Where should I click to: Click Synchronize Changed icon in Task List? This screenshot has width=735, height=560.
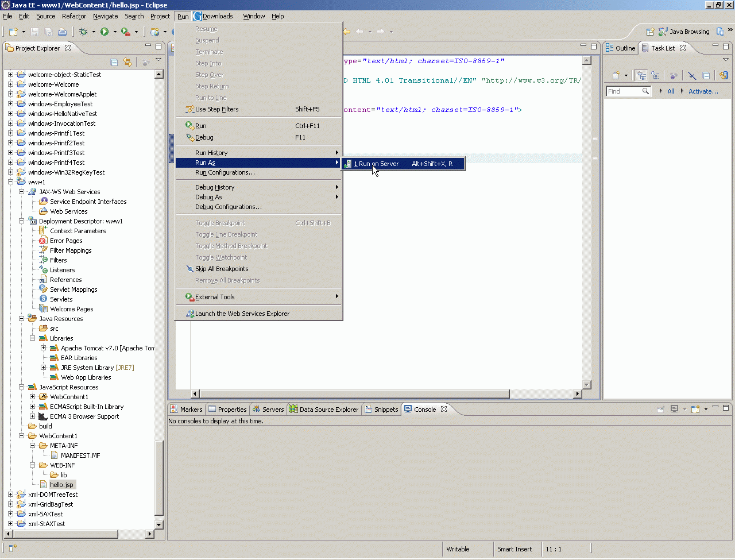coord(724,75)
